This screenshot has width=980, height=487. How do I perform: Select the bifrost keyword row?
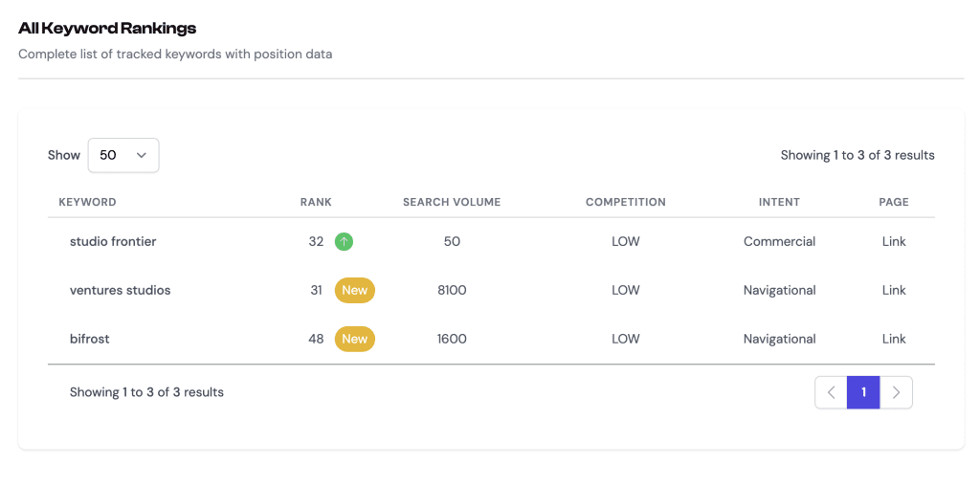click(90, 340)
